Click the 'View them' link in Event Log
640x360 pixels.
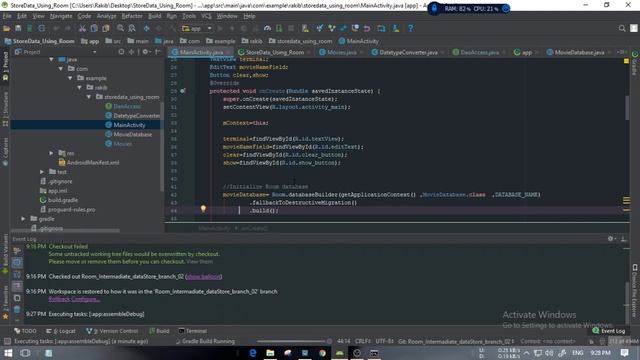click(x=200, y=262)
